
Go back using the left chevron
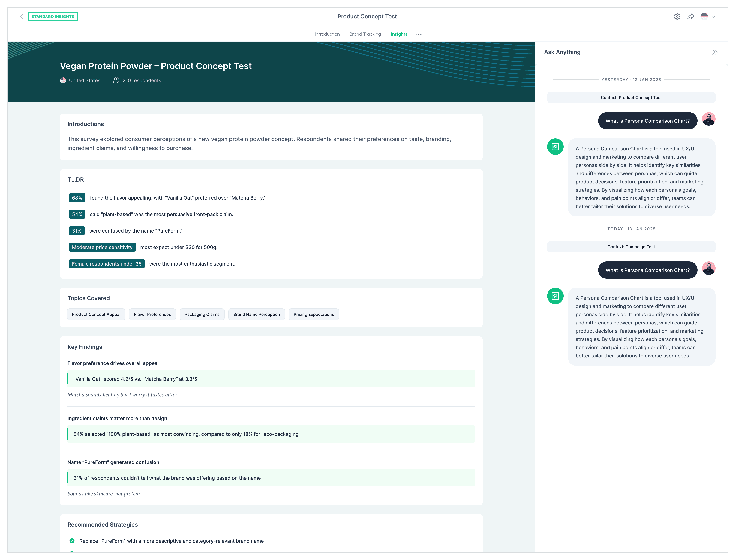tap(22, 16)
